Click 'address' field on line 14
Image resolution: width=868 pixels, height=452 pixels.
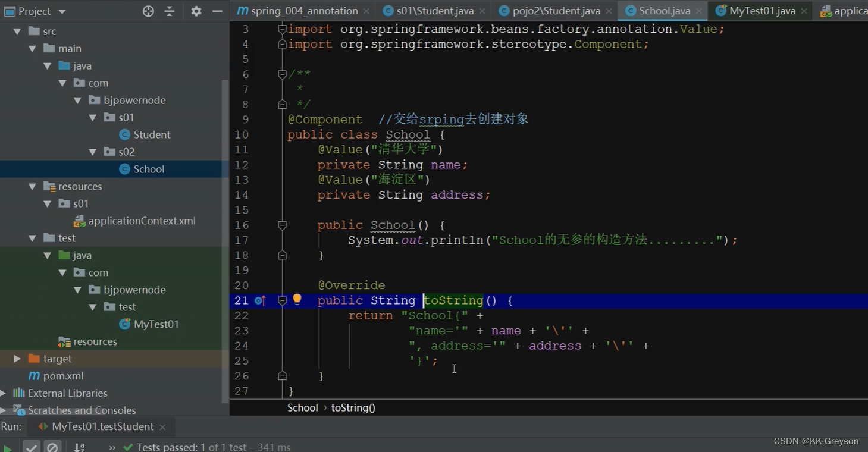(x=457, y=195)
